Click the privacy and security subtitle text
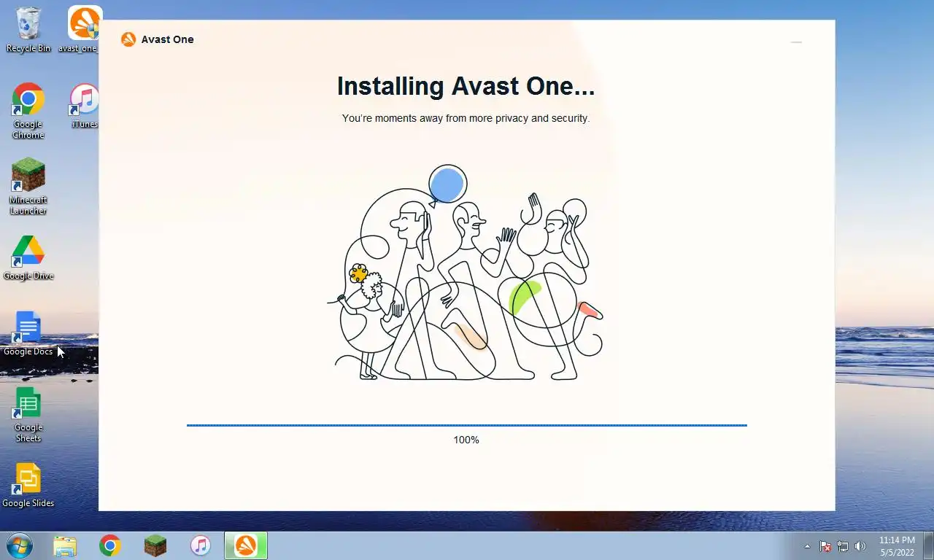 pyautogui.click(x=466, y=118)
